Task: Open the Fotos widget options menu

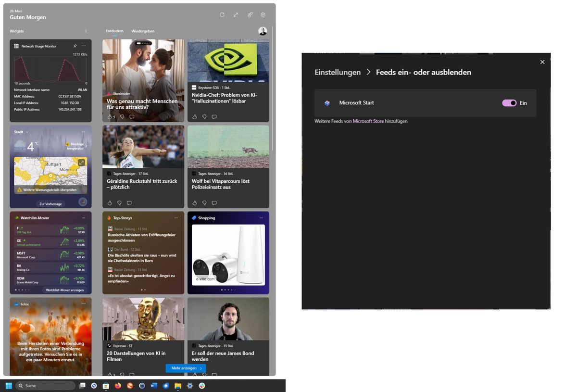Action: (x=84, y=304)
